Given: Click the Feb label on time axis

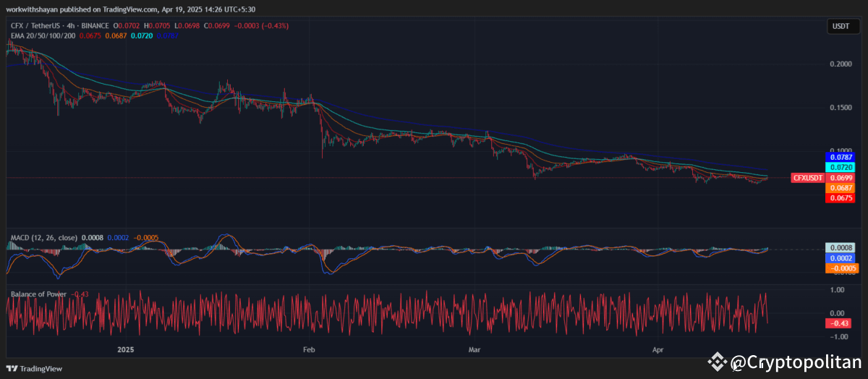Looking at the screenshot, I should coord(309,349).
